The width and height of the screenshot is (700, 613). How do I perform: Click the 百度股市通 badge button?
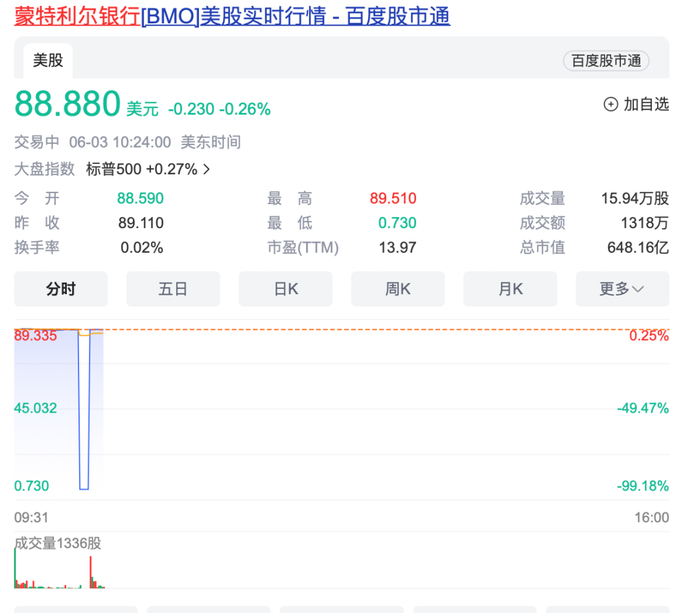tap(606, 61)
